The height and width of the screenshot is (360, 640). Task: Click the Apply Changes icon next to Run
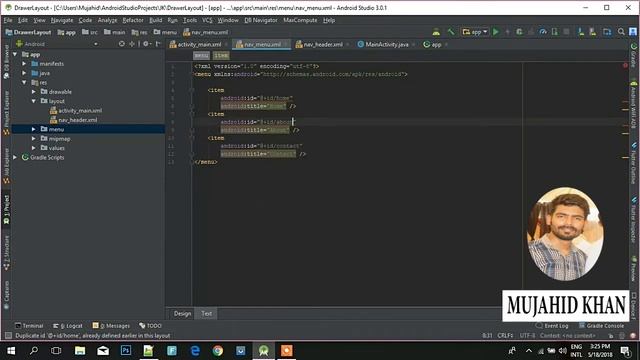point(507,32)
